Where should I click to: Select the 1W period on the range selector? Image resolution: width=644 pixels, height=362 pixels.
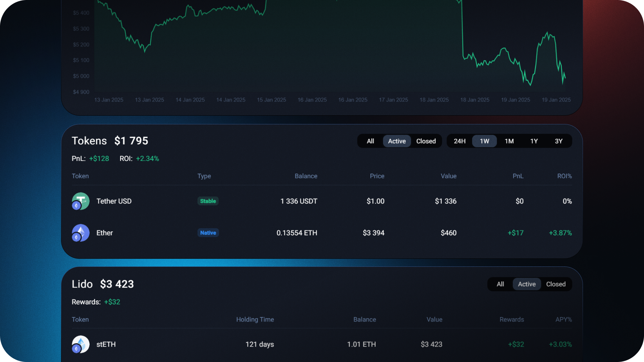(x=484, y=141)
